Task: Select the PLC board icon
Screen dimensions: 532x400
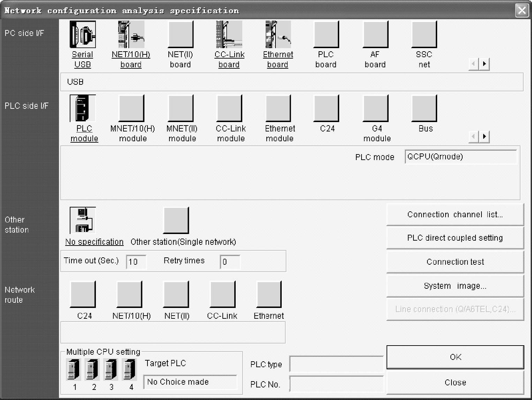Action: click(326, 34)
